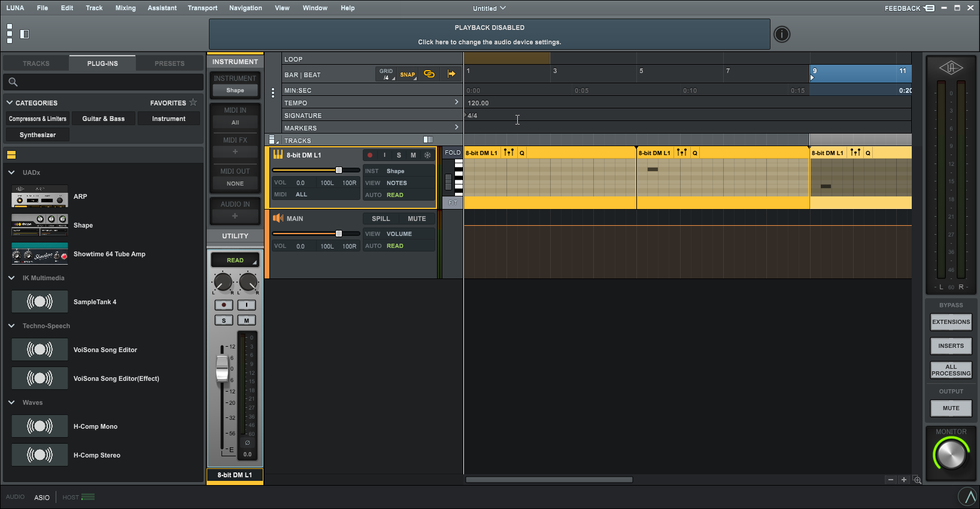Screen dimensions: 980x509
Task: Click the sidebar panel toggle icon
Action: tap(25, 34)
